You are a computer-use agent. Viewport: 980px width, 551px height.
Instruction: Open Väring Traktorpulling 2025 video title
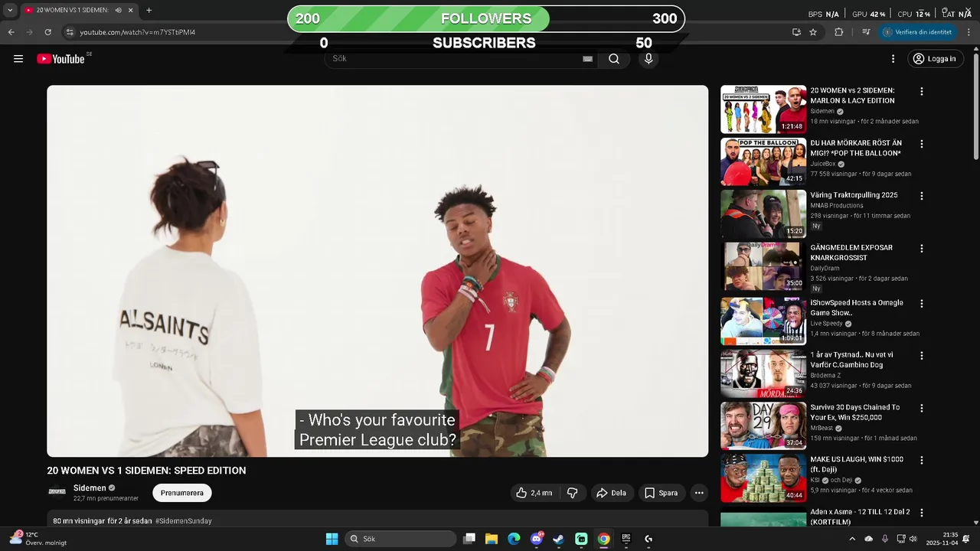pos(854,195)
